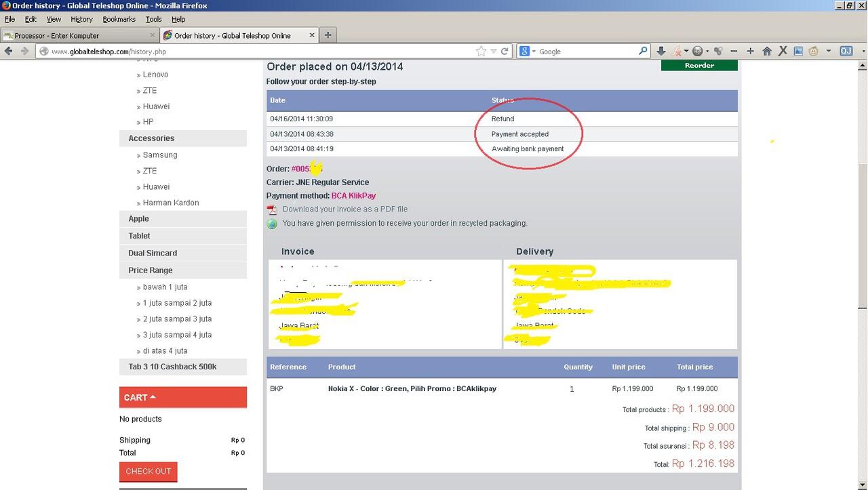Open the File menu
The image size is (868, 490).
[9, 19]
